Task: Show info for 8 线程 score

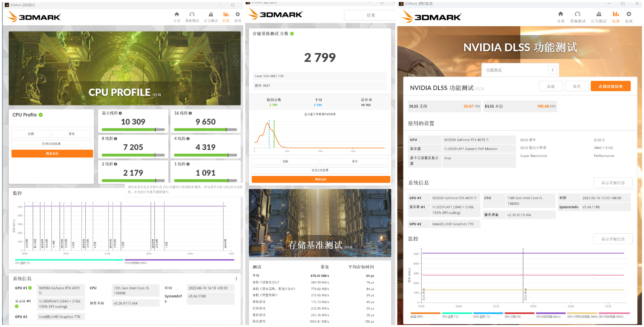Action: [x=115, y=139]
